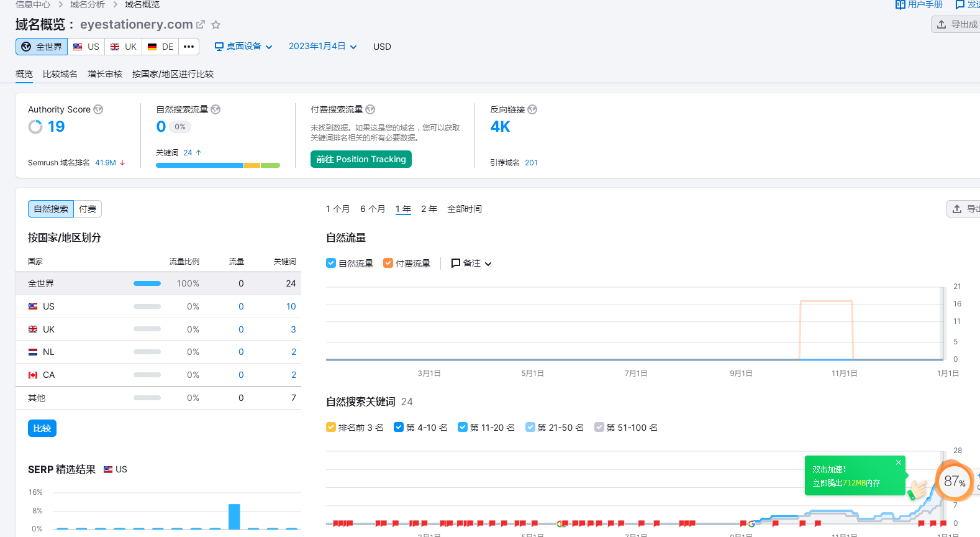The width and height of the screenshot is (980, 537).
Task: Toggle 排名前 3 名 checkbox
Action: point(331,427)
